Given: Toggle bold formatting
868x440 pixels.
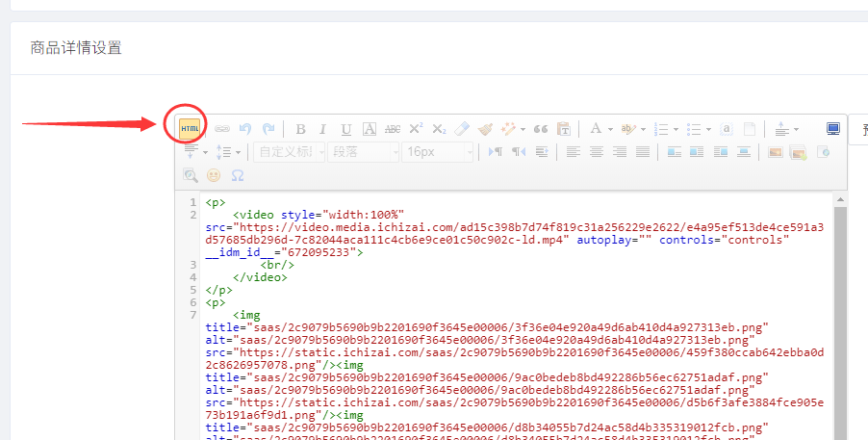Looking at the screenshot, I should [x=300, y=129].
